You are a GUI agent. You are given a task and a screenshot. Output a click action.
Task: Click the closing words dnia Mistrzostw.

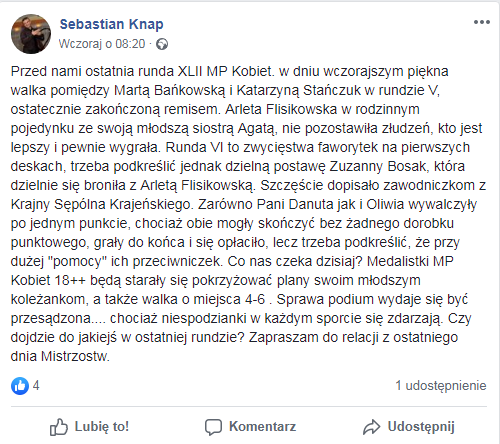tap(60, 356)
